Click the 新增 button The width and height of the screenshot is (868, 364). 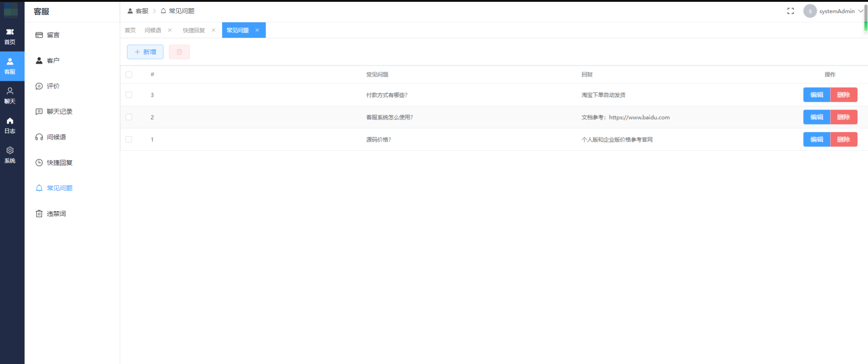tap(145, 52)
